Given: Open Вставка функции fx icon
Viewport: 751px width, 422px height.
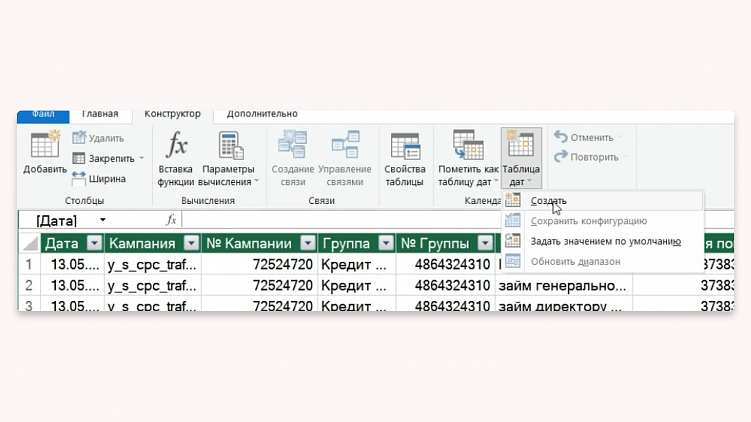Looking at the screenshot, I should 176,144.
